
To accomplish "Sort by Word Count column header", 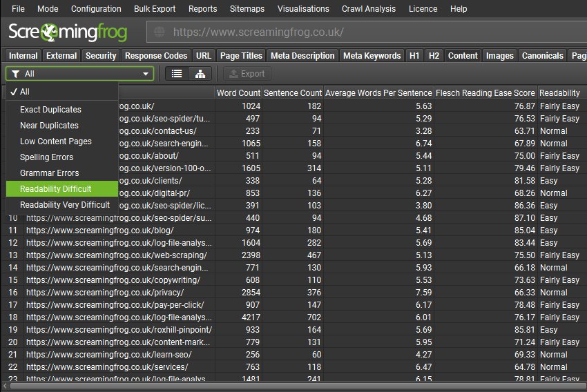I will point(238,92).
